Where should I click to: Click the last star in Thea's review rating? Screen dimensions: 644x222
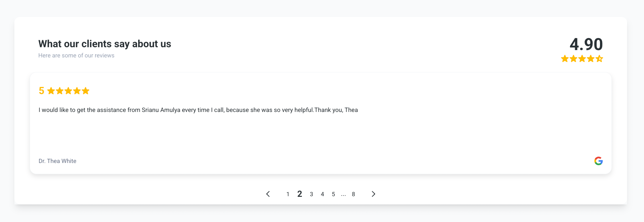coord(86,91)
